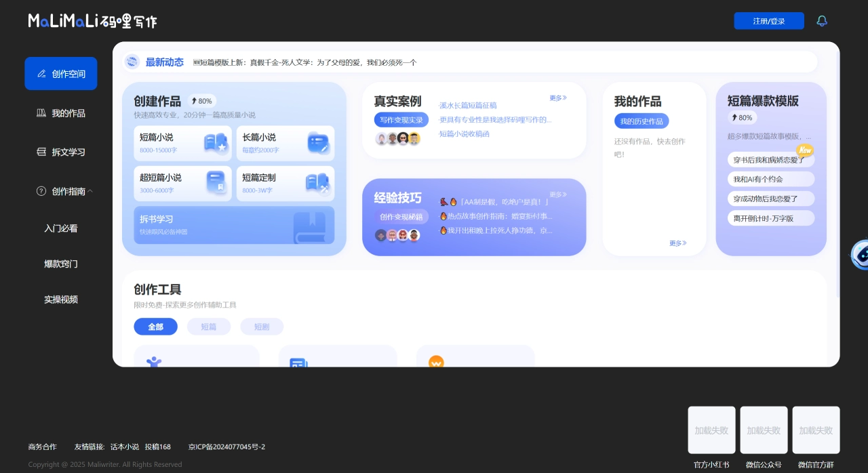Click the books icon beside 我的作品

(x=41, y=113)
